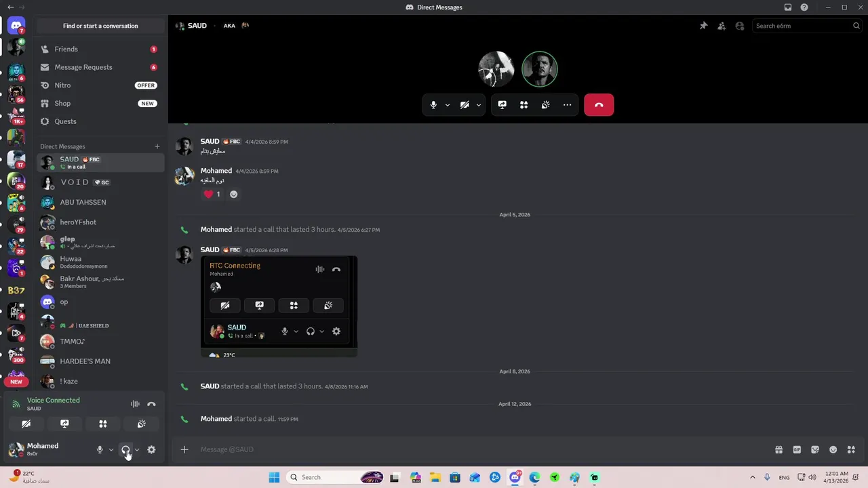This screenshot has width=868, height=488.
Task: Open SAUD direct message
Action: (100, 163)
